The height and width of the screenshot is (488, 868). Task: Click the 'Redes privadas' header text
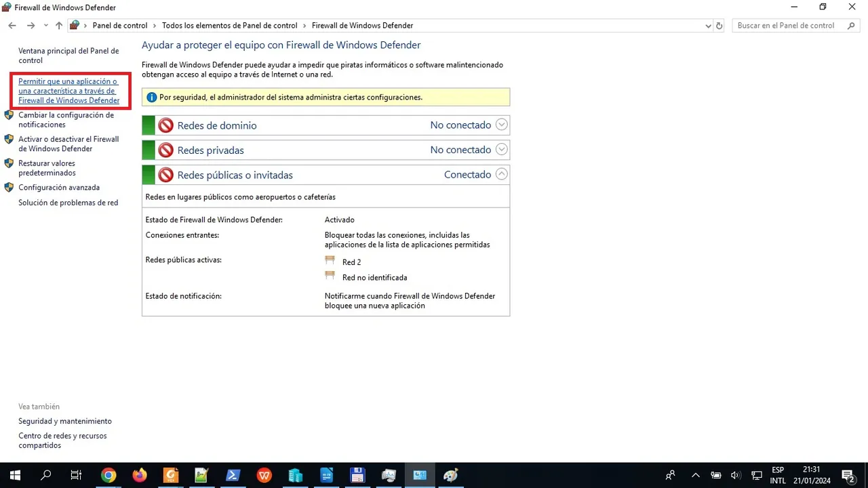tap(210, 150)
